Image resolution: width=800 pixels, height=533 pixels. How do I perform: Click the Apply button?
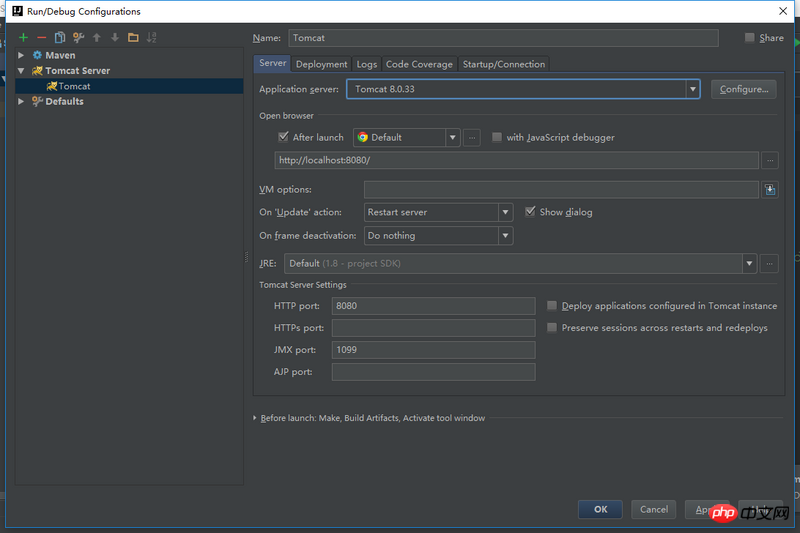point(707,509)
